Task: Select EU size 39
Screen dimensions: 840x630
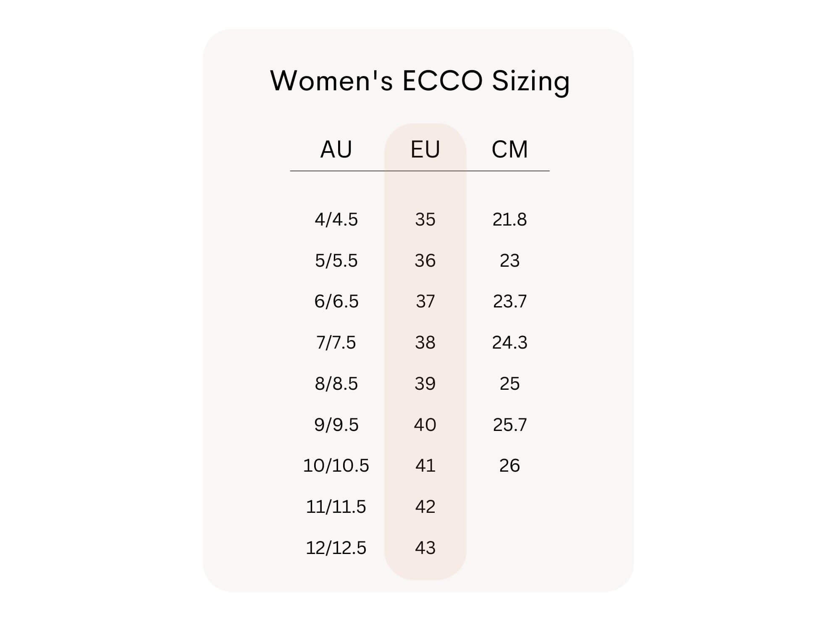Action: (425, 384)
